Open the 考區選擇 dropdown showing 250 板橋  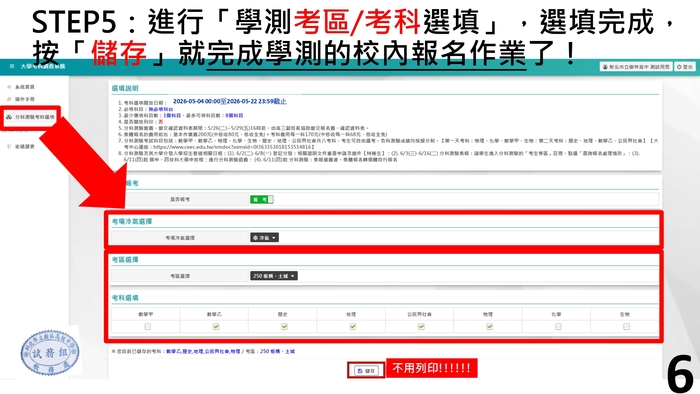pyautogui.click(x=274, y=276)
